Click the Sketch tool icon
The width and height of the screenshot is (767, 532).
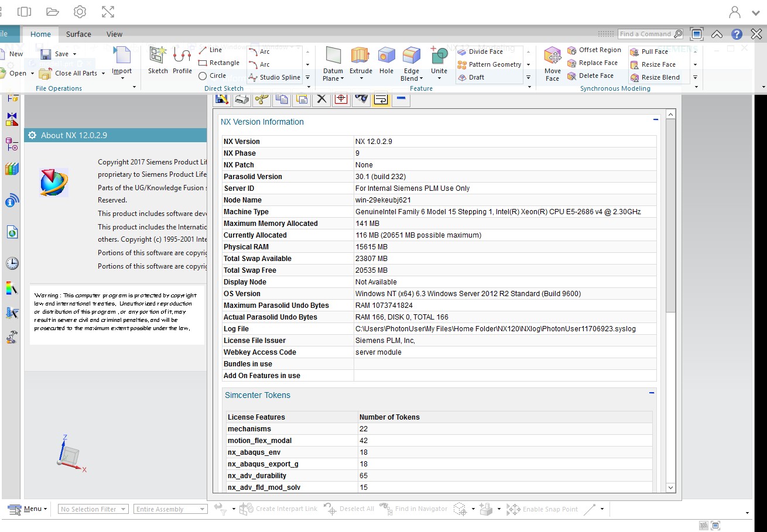coord(157,56)
